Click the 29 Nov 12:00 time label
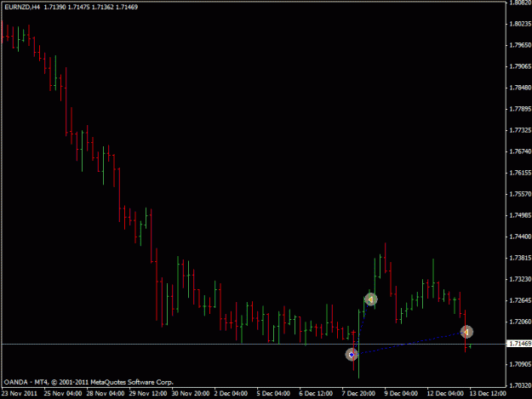The width and height of the screenshot is (532, 399). pyautogui.click(x=148, y=394)
